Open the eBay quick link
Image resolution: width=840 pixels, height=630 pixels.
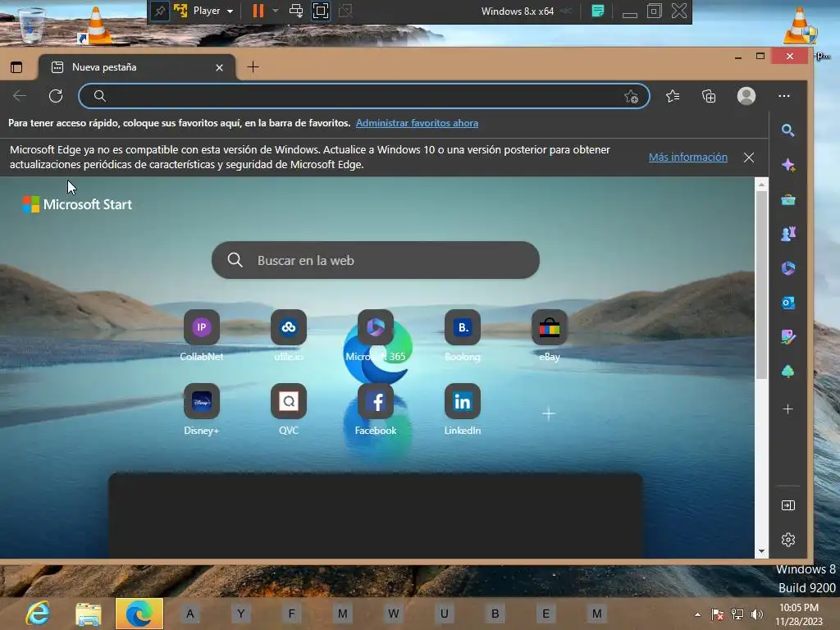click(549, 336)
